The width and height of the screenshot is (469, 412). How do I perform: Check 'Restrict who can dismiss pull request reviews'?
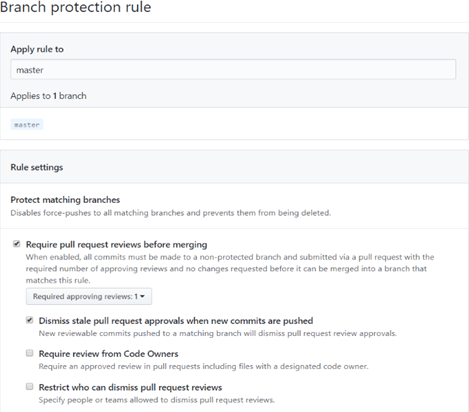tap(30, 387)
